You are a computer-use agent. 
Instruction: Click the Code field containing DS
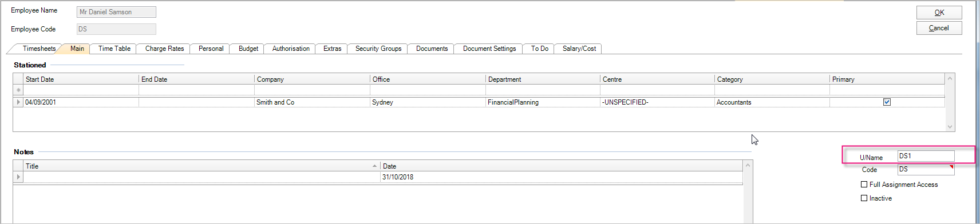[926, 170]
